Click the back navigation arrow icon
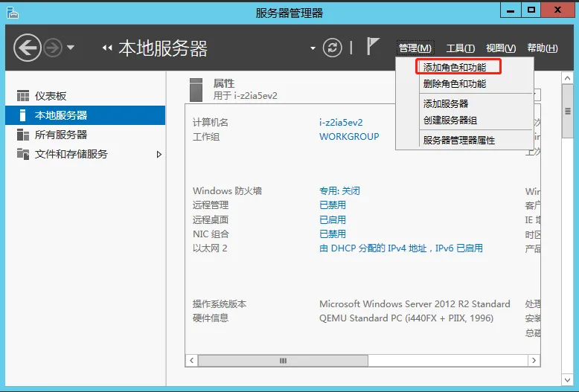 coord(27,48)
